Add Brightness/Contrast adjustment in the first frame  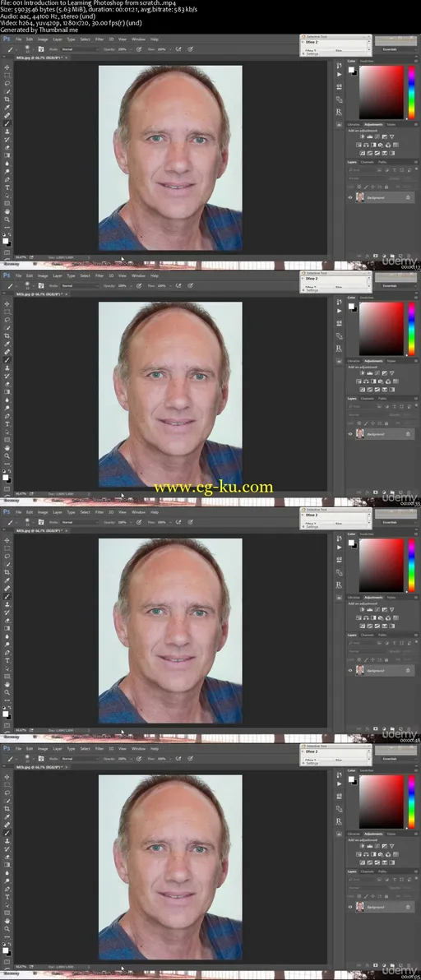point(363,136)
